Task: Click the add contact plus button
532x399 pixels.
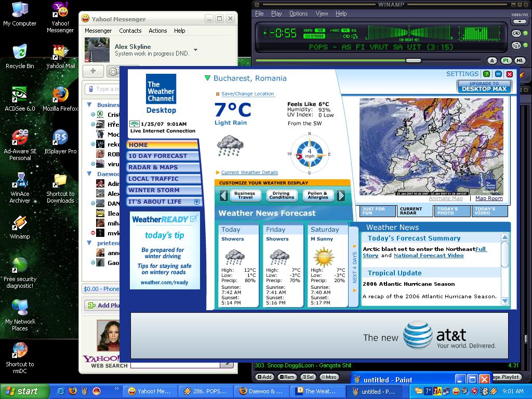Action: [x=93, y=71]
